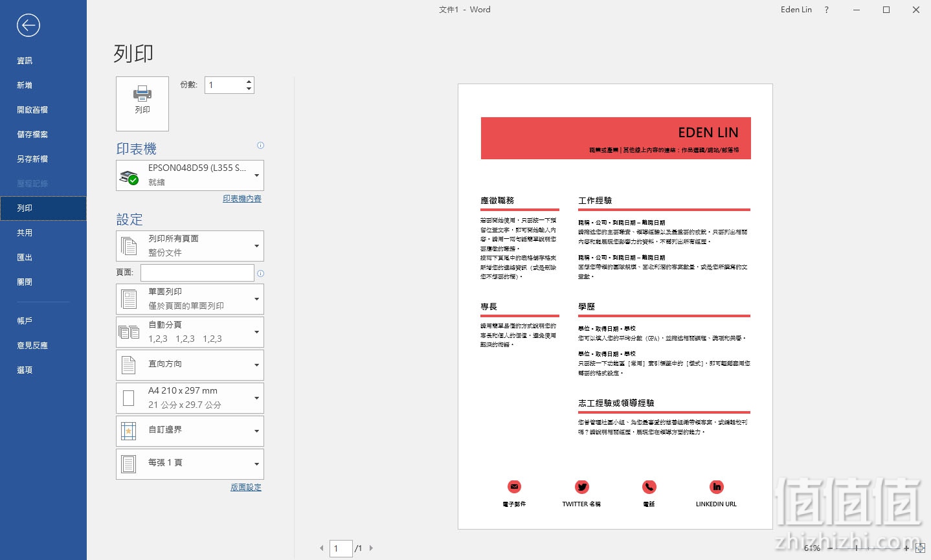Viewport: 931px width, 560px height.
Task: Select 新增 in the backstage sidebar
Action: [x=43, y=85]
